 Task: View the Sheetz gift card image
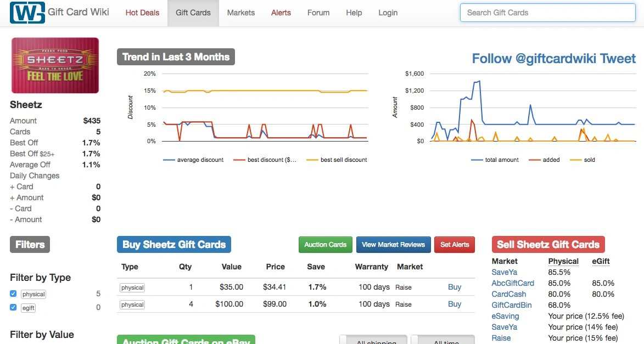[x=55, y=65]
